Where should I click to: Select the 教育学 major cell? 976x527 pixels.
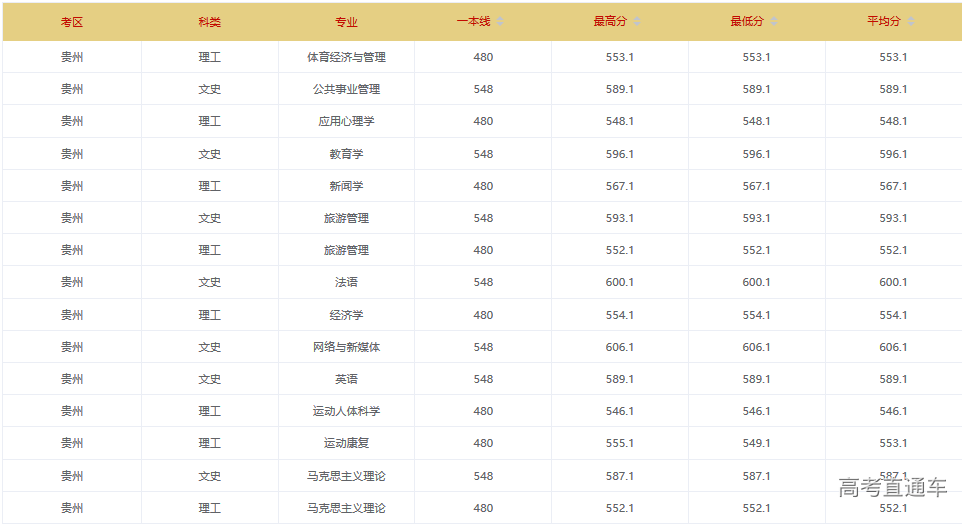tap(346, 154)
